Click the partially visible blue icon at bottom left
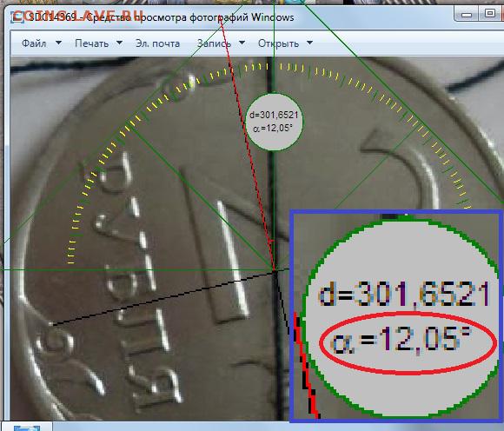 point(27,428)
